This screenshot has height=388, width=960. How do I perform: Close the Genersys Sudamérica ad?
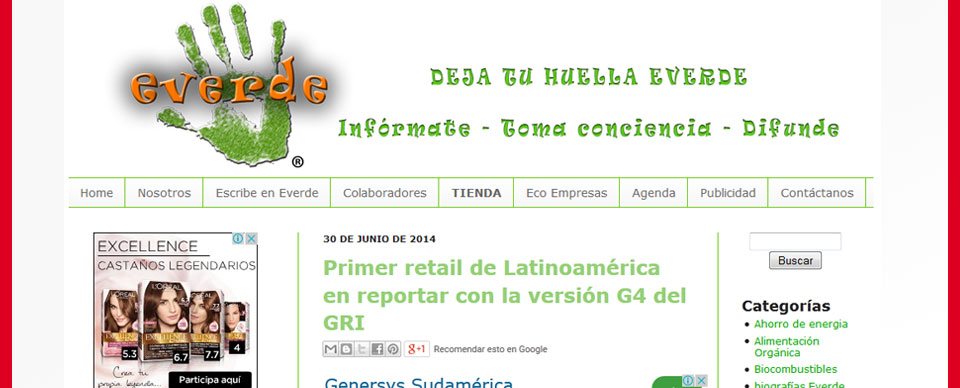tap(701, 381)
